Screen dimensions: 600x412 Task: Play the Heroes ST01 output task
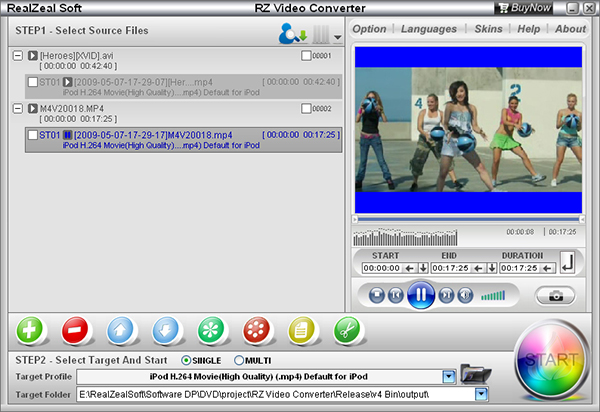coord(68,82)
